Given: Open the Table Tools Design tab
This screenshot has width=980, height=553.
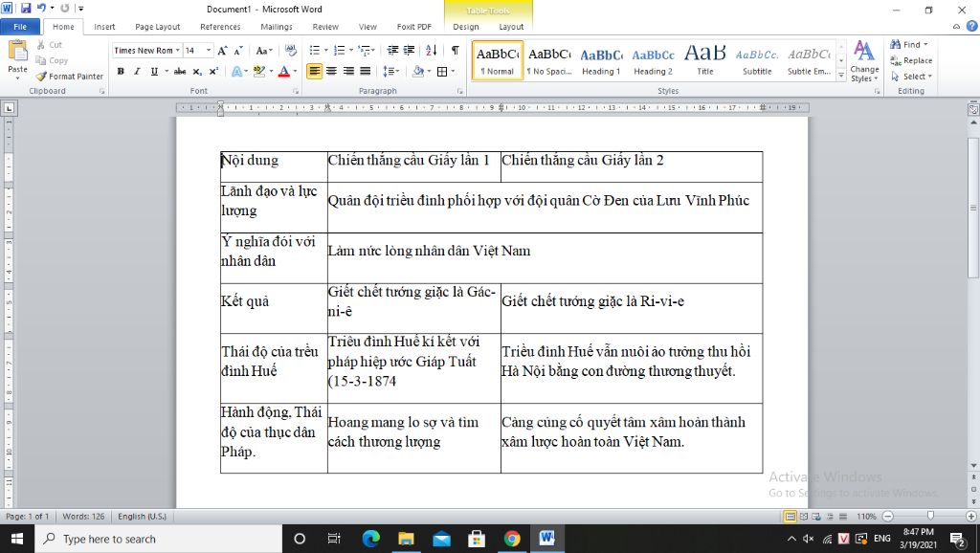Looking at the screenshot, I should click(x=466, y=27).
